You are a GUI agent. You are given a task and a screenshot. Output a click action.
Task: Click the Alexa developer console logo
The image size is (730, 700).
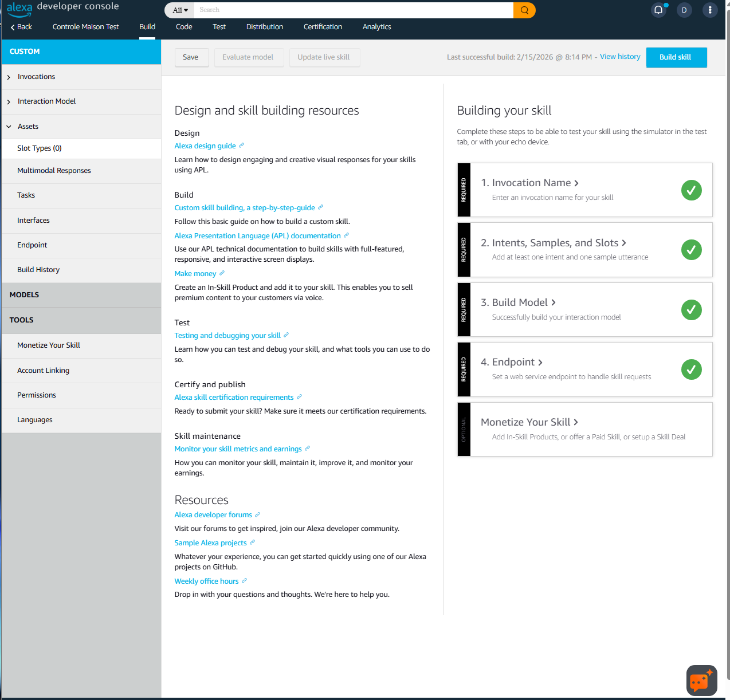click(x=62, y=8)
